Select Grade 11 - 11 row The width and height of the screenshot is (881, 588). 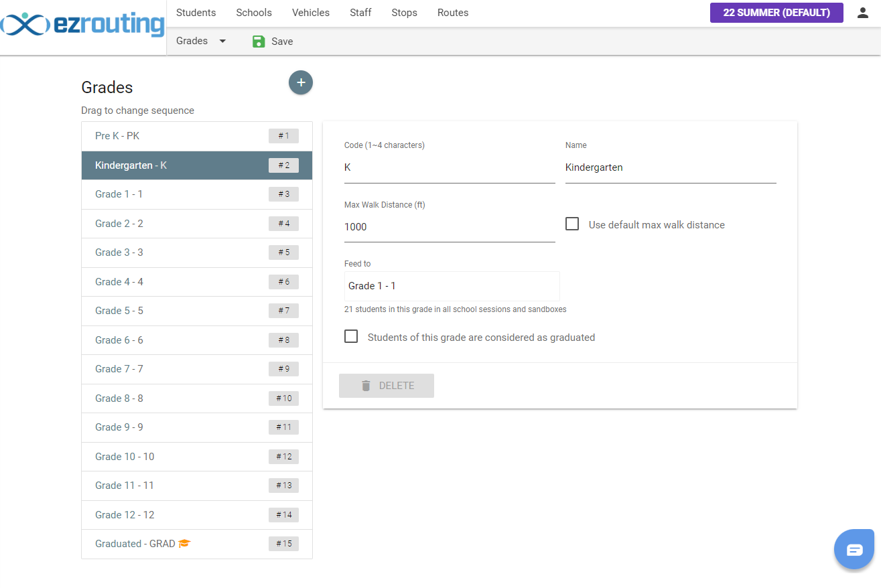tap(197, 486)
